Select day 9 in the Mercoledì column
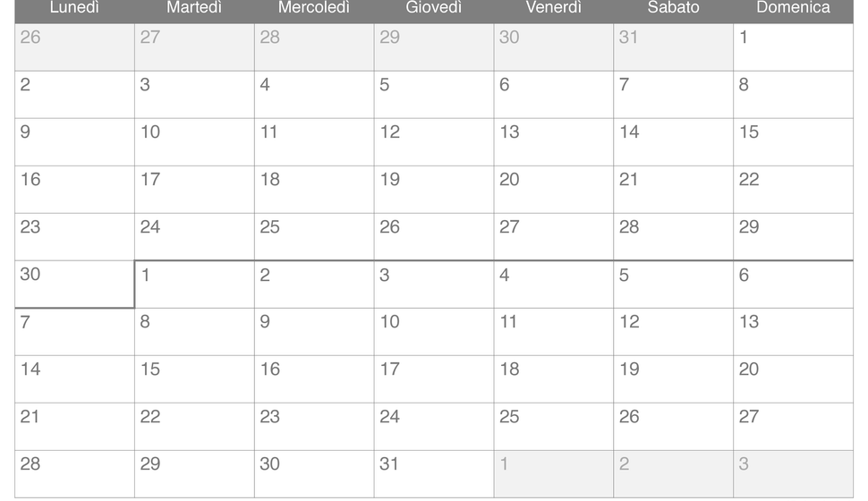This screenshot has height=501, width=868. (314, 332)
